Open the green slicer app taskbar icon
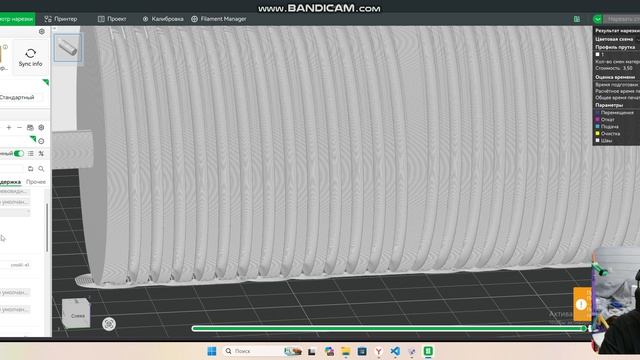 (x=428, y=351)
